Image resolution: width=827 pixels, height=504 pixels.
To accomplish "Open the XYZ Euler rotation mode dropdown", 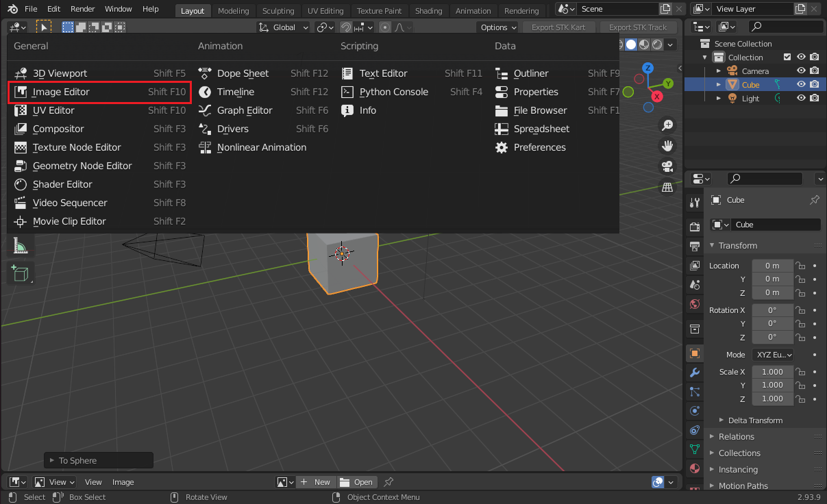I will pyautogui.click(x=772, y=355).
